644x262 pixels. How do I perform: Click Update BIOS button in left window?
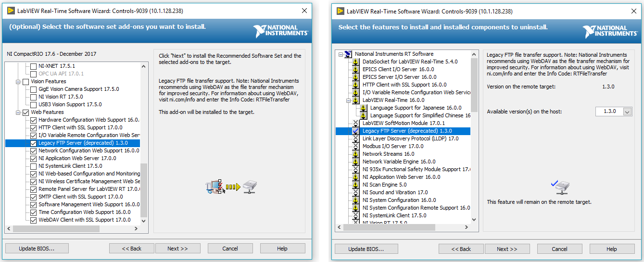(37, 249)
